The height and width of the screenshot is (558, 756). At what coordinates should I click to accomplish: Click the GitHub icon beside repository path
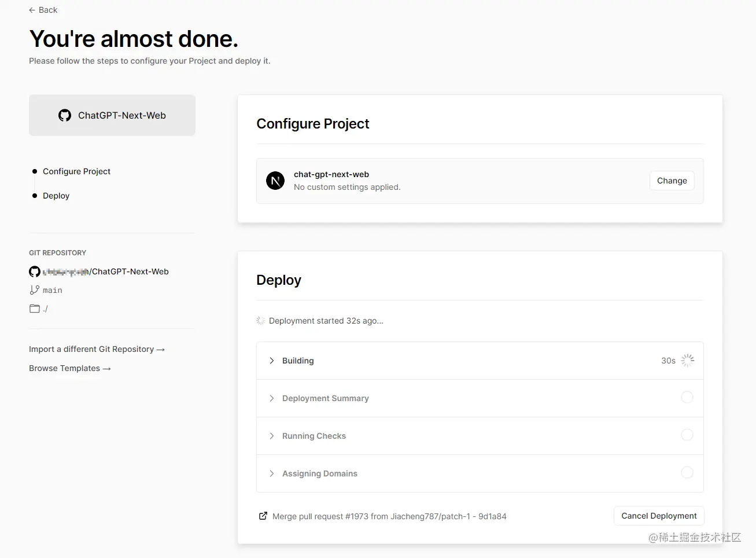click(x=35, y=271)
